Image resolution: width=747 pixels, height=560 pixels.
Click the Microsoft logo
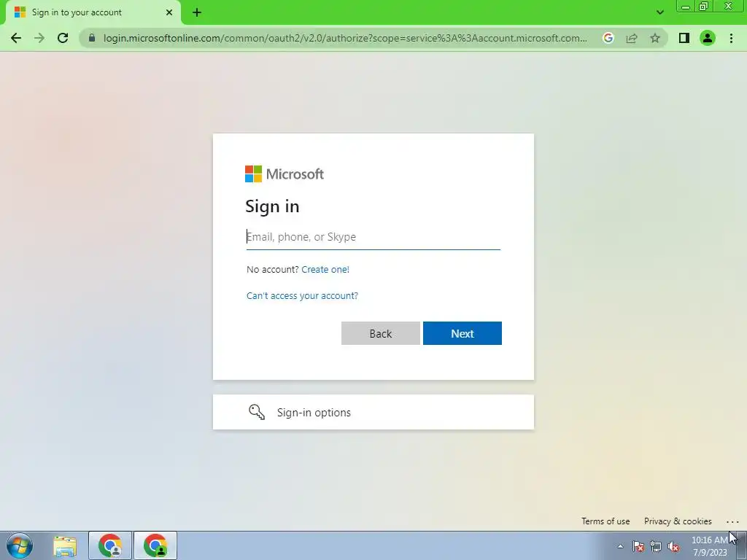285,174
